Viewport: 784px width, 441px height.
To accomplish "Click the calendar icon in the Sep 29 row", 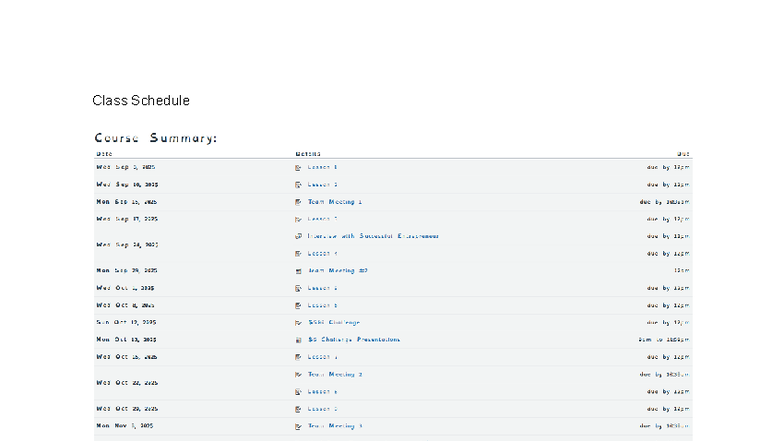I will (x=298, y=271).
